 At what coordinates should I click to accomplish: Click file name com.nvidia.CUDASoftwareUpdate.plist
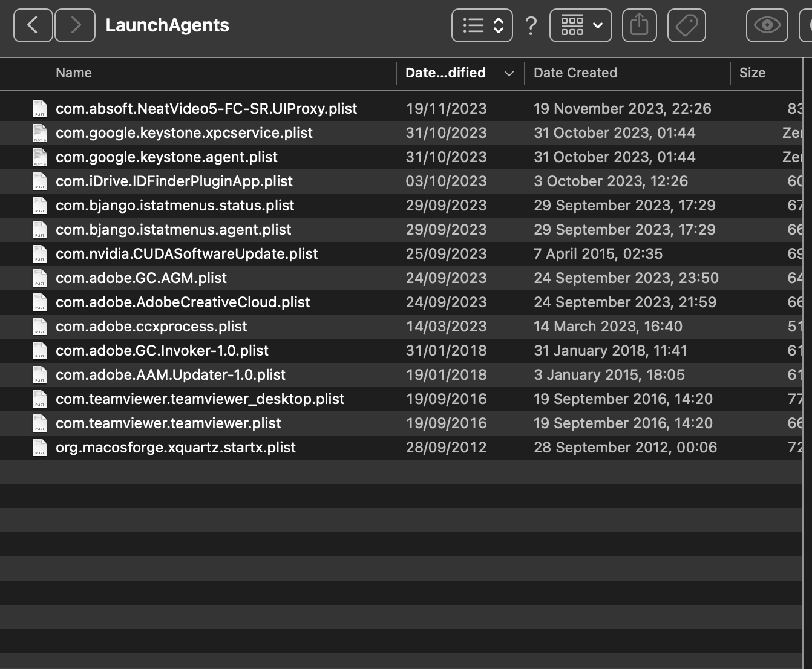click(x=186, y=254)
